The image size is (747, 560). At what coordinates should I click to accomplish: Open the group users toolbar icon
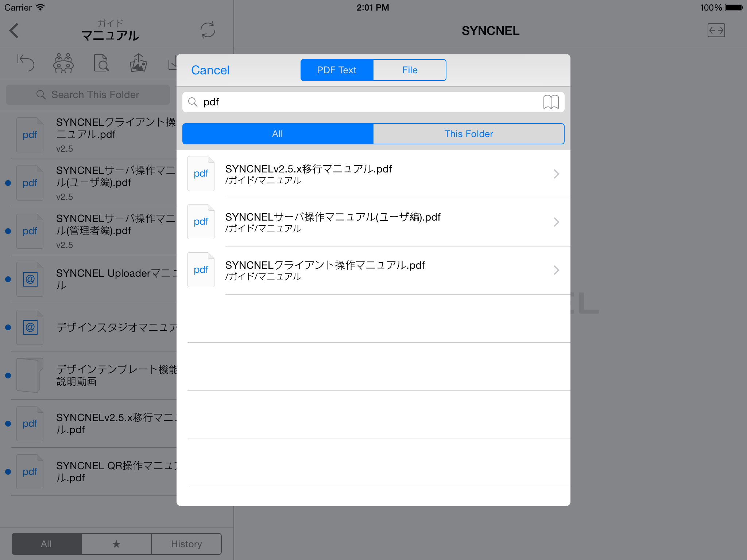63,63
